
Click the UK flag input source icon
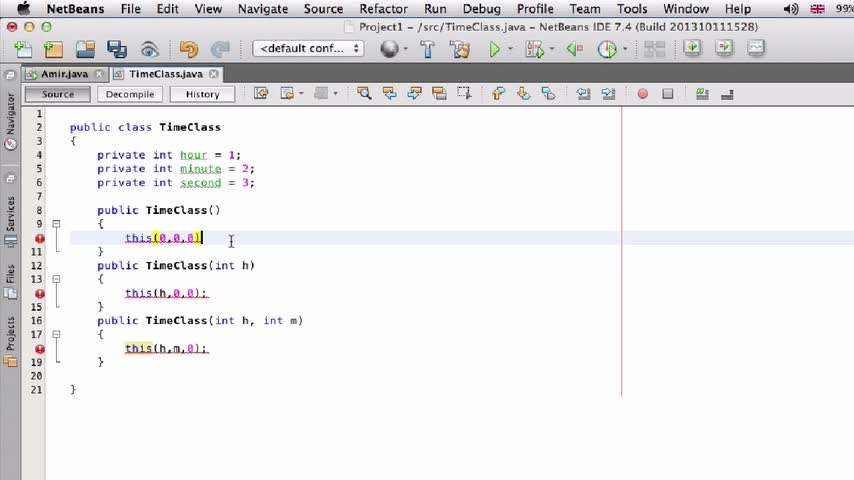click(x=818, y=9)
